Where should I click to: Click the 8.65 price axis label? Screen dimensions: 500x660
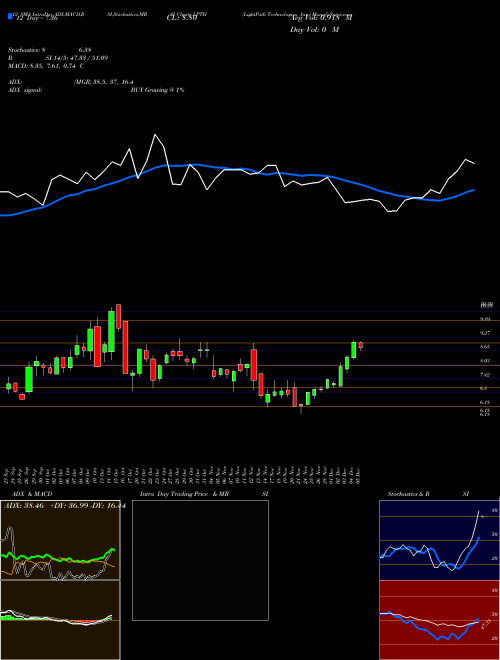(x=485, y=347)
